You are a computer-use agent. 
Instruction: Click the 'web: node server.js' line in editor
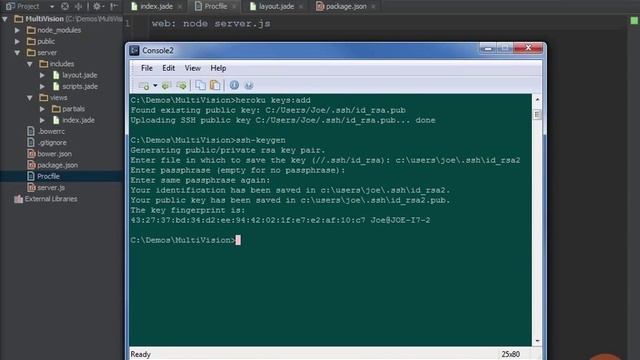click(x=211, y=24)
